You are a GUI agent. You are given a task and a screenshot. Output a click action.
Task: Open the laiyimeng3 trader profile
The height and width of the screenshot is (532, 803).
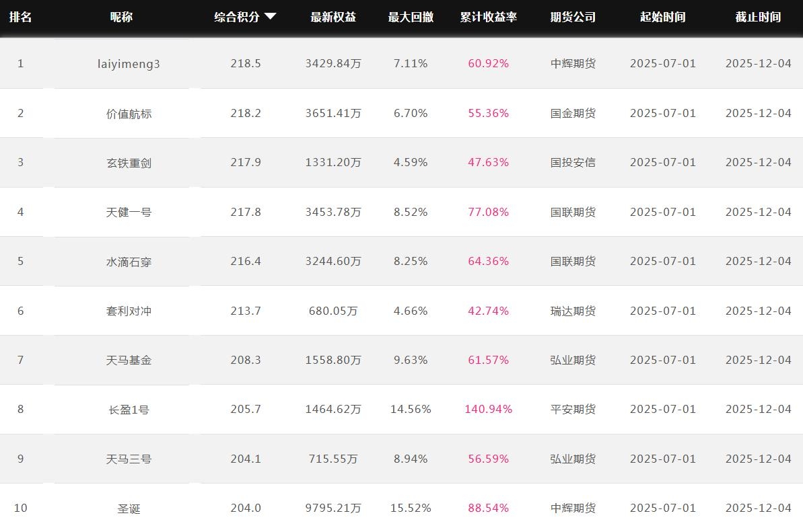129,64
